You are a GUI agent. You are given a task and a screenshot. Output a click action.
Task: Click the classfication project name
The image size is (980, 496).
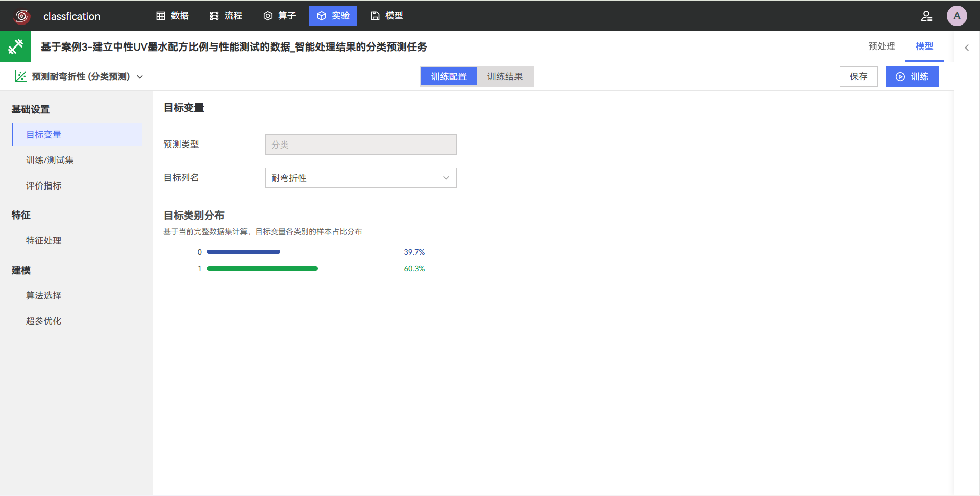pyautogui.click(x=72, y=16)
